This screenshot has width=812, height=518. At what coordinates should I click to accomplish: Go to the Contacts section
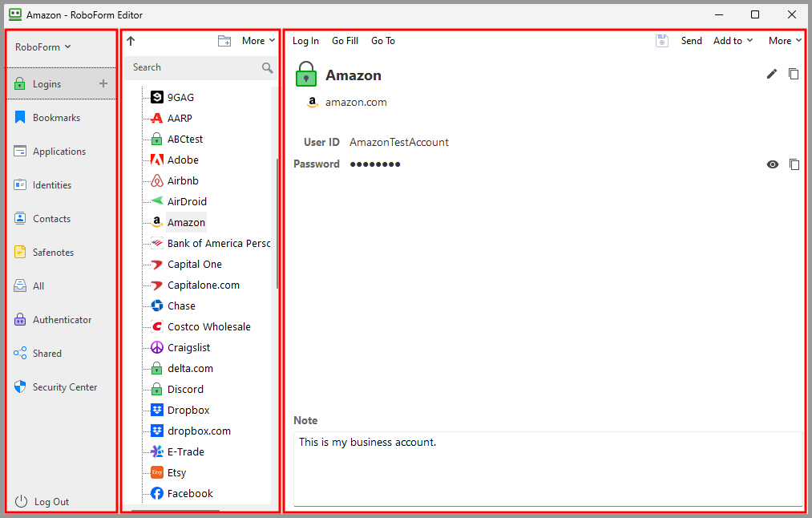tap(61, 218)
